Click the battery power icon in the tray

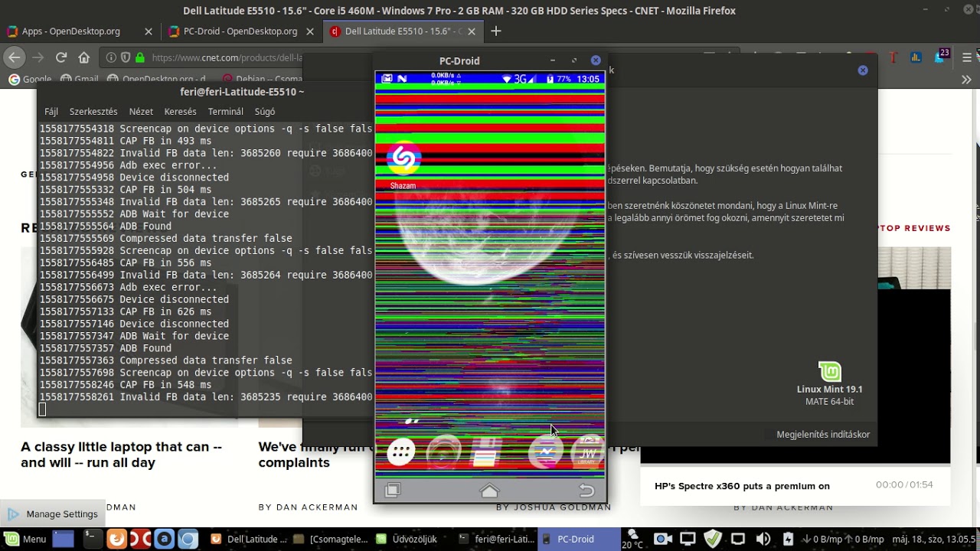coord(788,540)
